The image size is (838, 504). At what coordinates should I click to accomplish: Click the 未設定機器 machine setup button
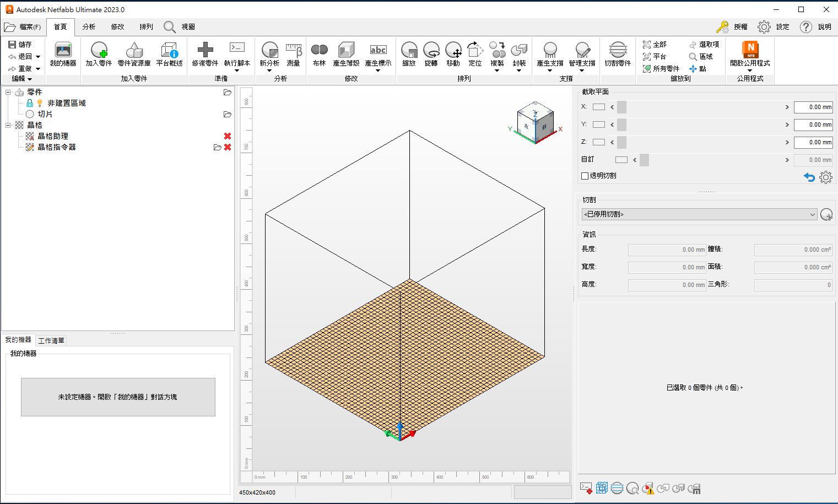pyautogui.click(x=118, y=397)
